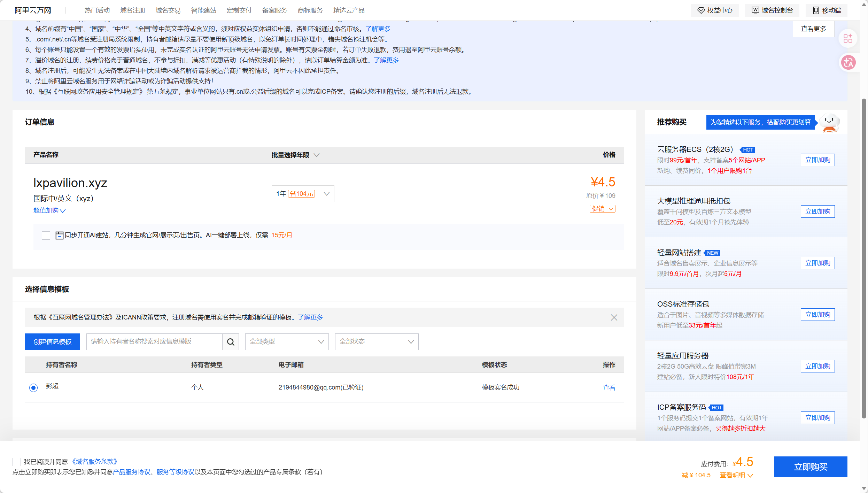Click 查看 for the 彭超 template
The width and height of the screenshot is (868, 493).
click(x=609, y=387)
